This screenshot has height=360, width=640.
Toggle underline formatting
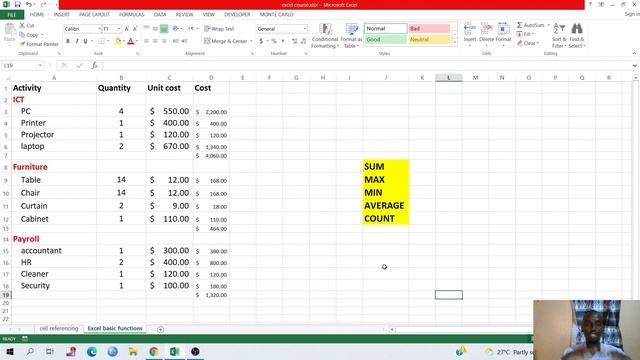pyautogui.click(x=85, y=41)
